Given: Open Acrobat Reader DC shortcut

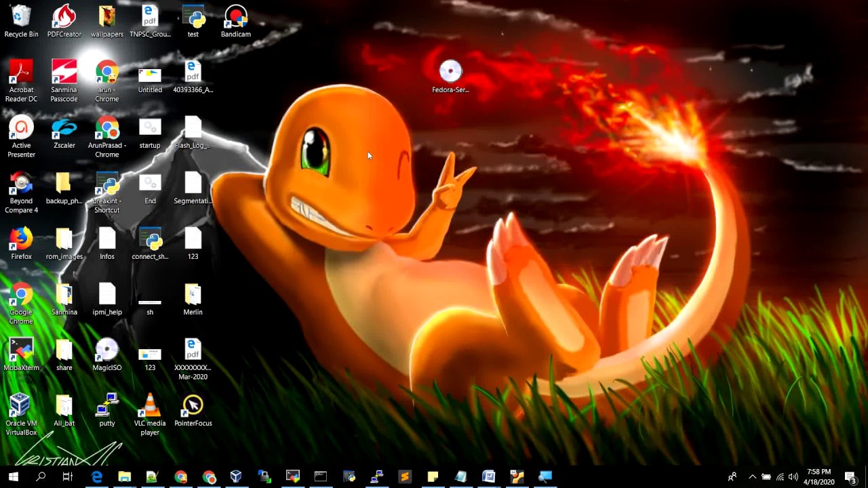Looking at the screenshot, I should coord(21,81).
